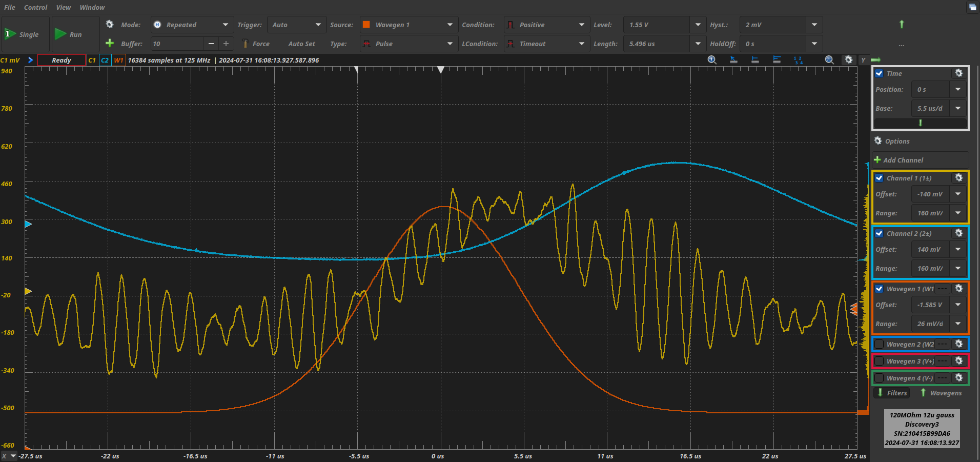Click the Auto Set button
Viewport: 980px width, 462px height.
pos(302,44)
